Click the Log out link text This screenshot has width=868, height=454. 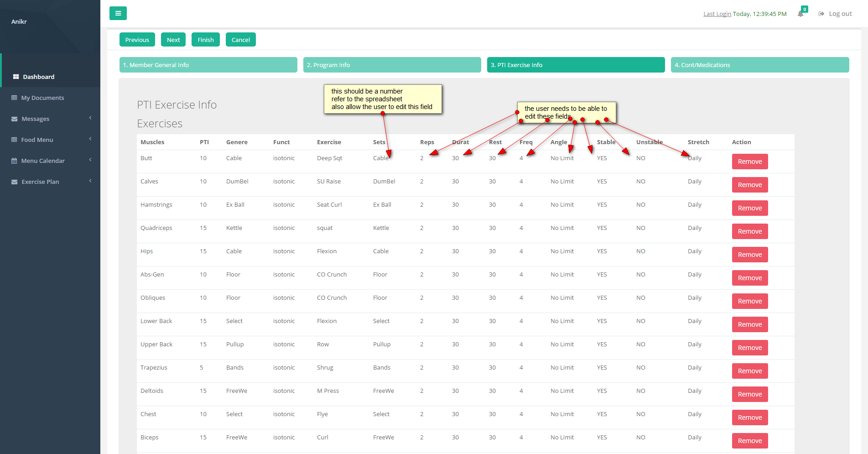pos(840,14)
